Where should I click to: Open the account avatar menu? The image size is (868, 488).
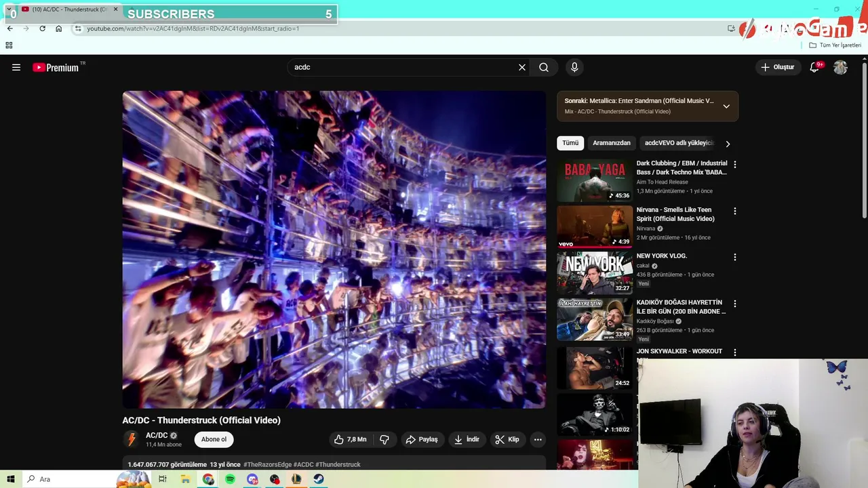840,67
